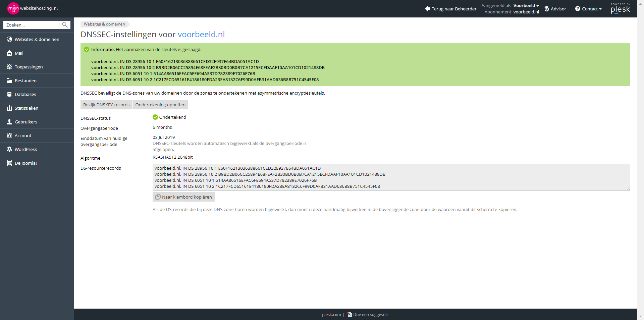This screenshot has width=644, height=320.
Task: Click the 'DS-resourcerecords' label
Action: click(x=101, y=168)
